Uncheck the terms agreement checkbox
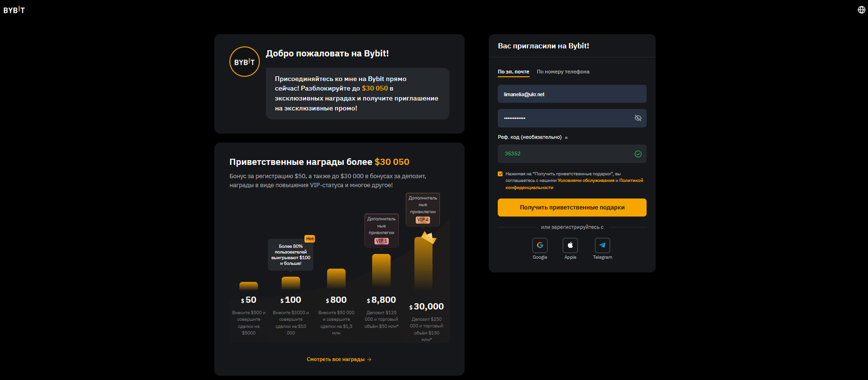The image size is (868, 380). [x=500, y=174]
